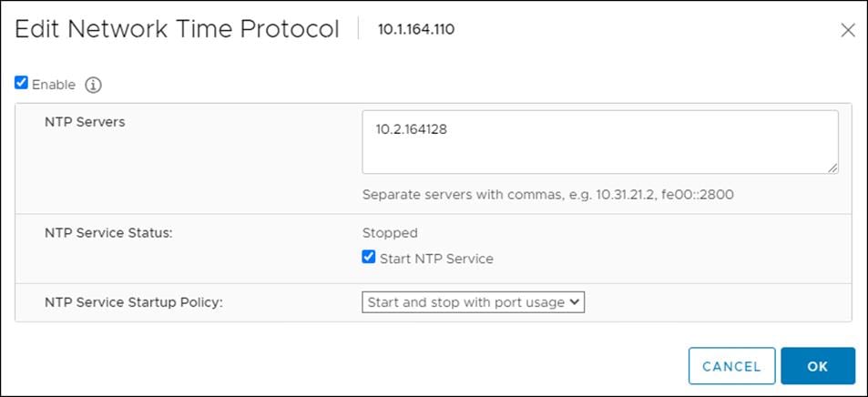This screenshot has width=868, height=397.
Task: Open the NTP Service Startup Policy dropdown
Action: (x=473, y=302)
